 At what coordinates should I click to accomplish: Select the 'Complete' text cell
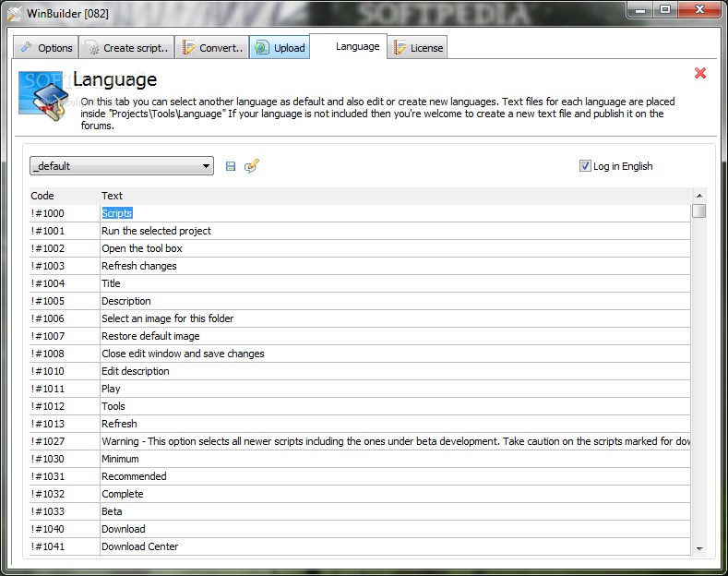395,494
